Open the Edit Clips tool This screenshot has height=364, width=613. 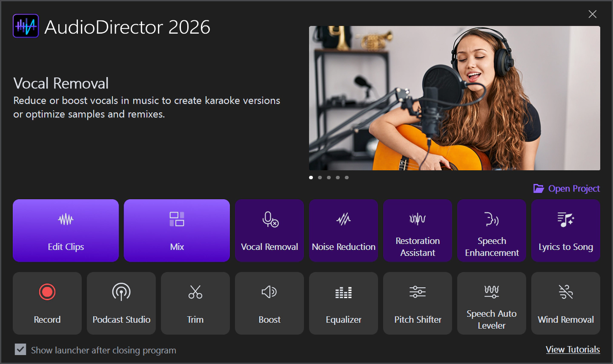pos(66,230)
